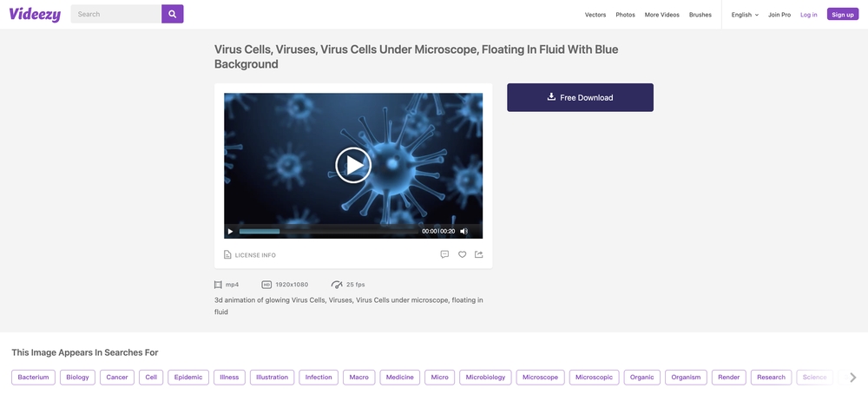Show more tags with right chevron arrow
Viewport: 868px width, 401px height.
click(853, 378)
